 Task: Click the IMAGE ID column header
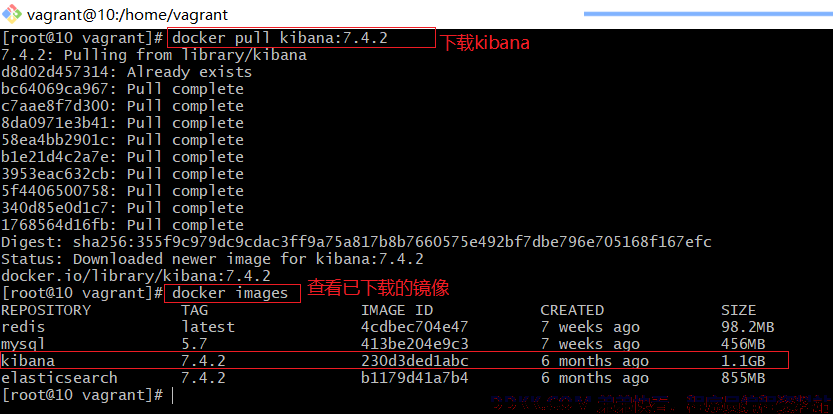(x=397, y=310)
